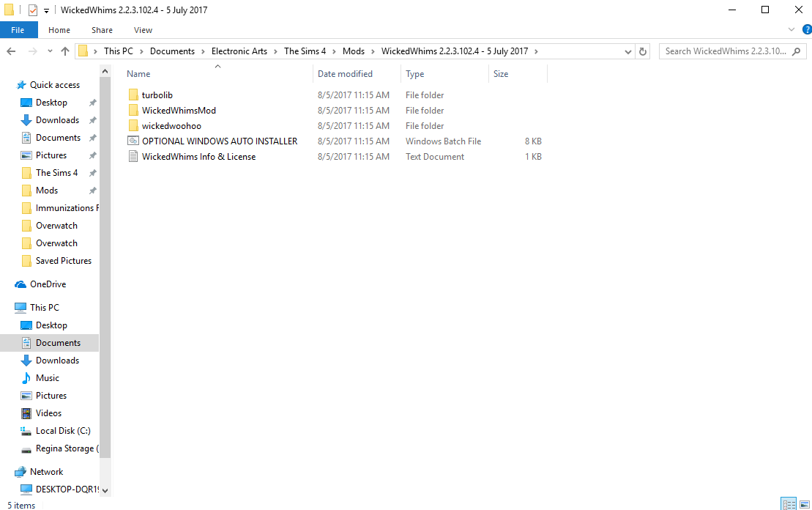The width and height of the screenshot is (812, 510).
Task: Select This PC in the navigation pane
Action: [x=45, y=307]
